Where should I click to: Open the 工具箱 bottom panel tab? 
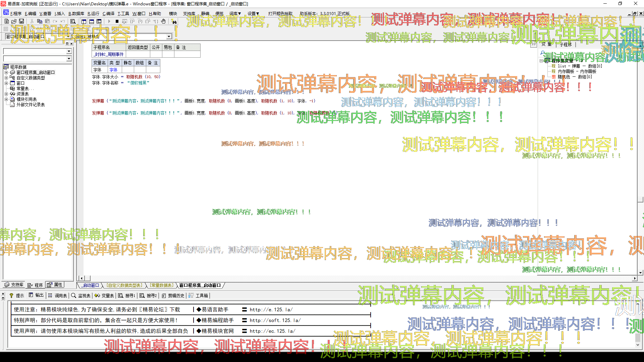pos(199,295)
